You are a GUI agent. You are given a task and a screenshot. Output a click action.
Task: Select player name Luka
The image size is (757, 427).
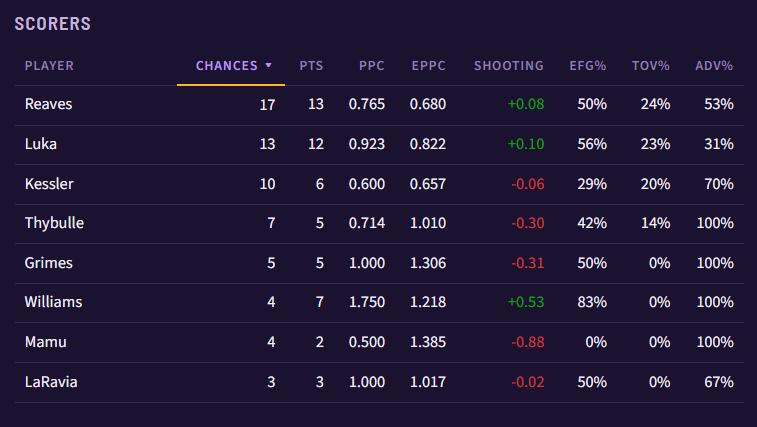coord(41,144)
